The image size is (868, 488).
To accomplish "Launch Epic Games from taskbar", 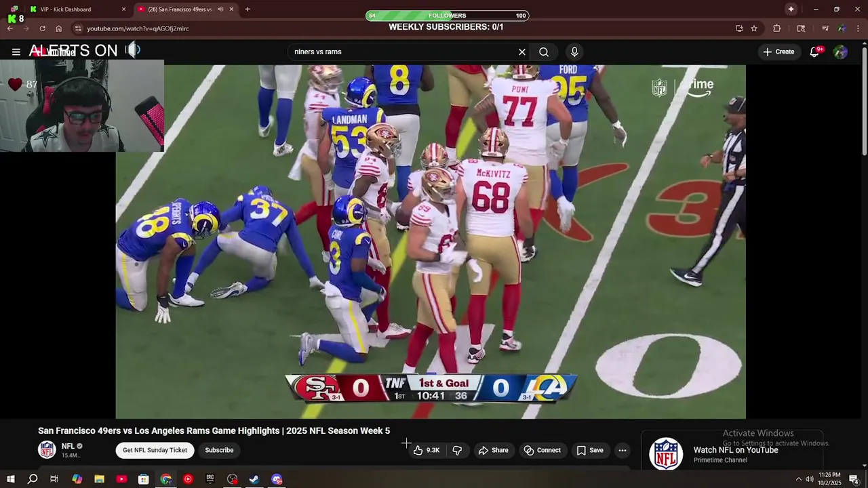I will (x=210, y=479).
